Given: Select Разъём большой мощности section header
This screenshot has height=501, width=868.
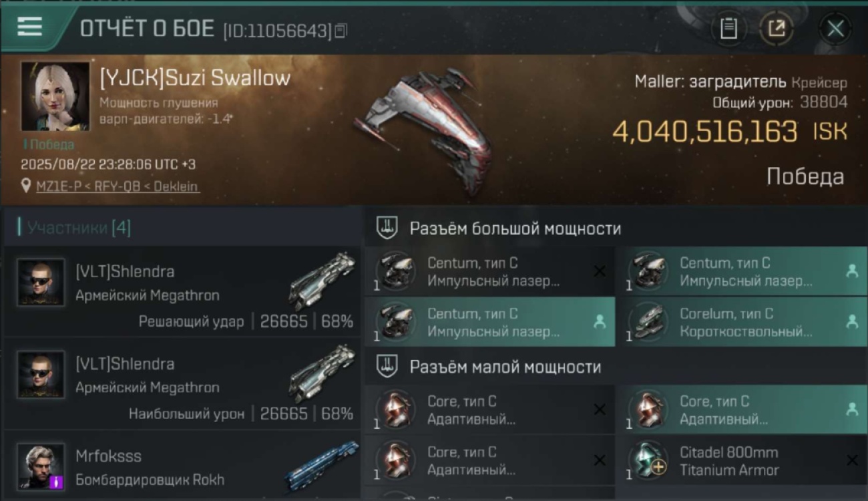Looking at the screenshot, I should pos(515,228).
